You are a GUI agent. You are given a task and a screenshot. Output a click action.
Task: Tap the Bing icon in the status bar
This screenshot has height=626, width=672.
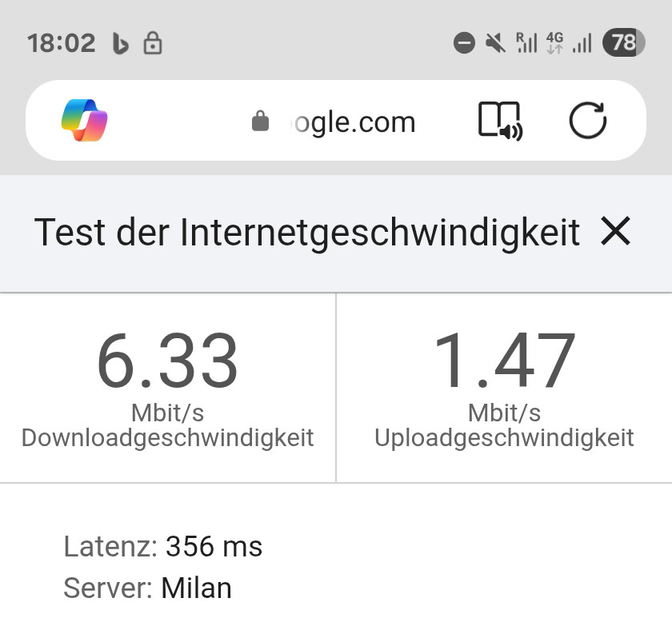point(120,43)
